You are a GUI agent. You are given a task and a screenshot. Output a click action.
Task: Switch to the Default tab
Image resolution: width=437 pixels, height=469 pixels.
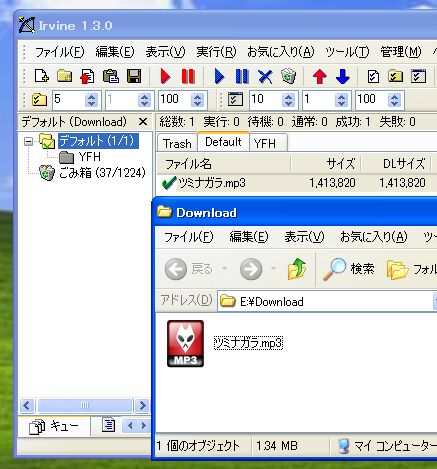223,142
